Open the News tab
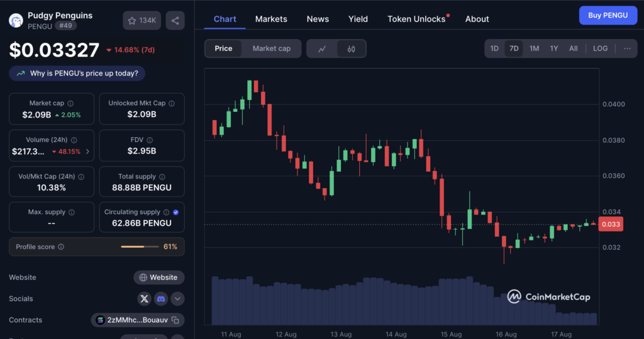The width and height of the screenshot is (644, 339). 318,19
